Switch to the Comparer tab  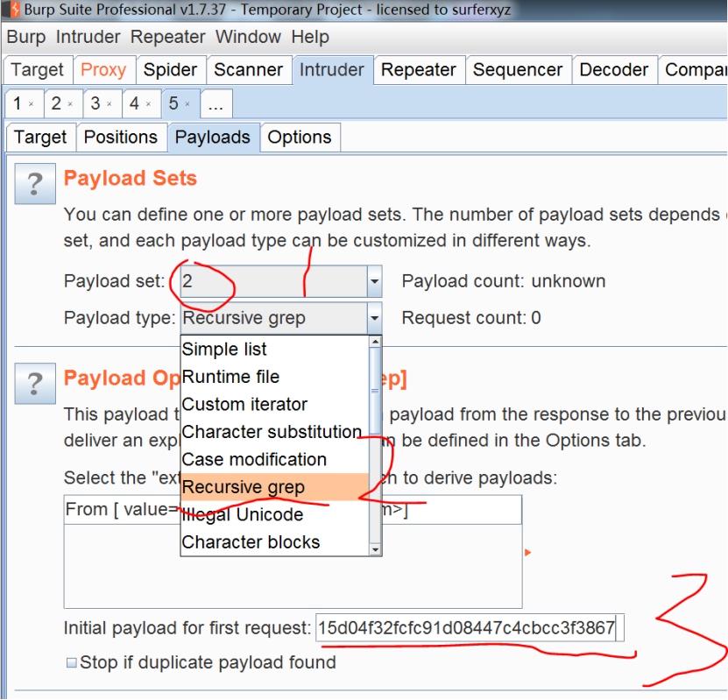(694, 70)
